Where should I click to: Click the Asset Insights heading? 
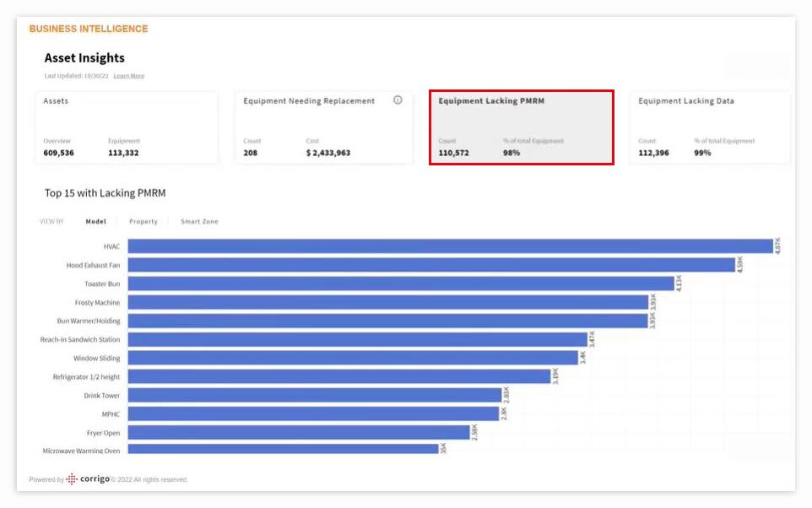(x=84, y=58)
